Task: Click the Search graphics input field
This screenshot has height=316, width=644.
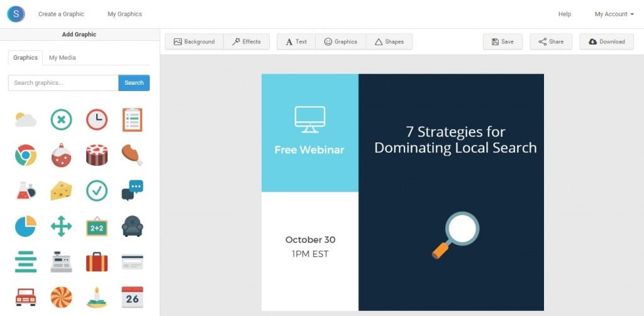Action: (63, 83)
